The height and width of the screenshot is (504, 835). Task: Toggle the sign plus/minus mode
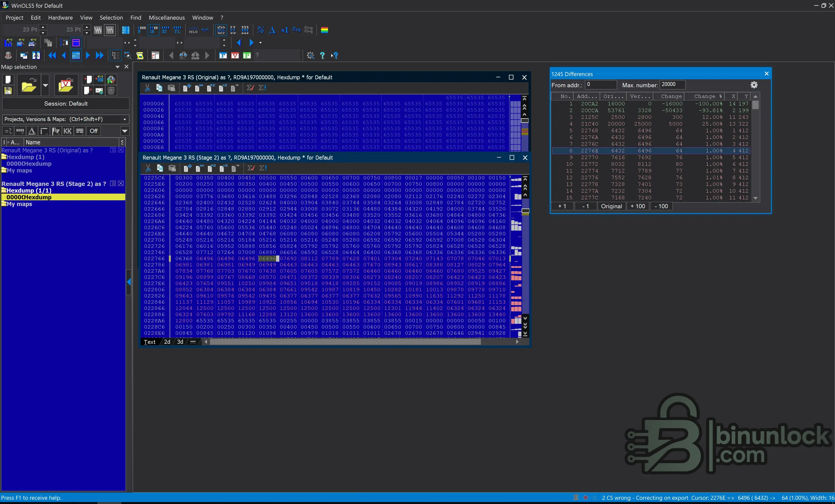tap(205, 30)
